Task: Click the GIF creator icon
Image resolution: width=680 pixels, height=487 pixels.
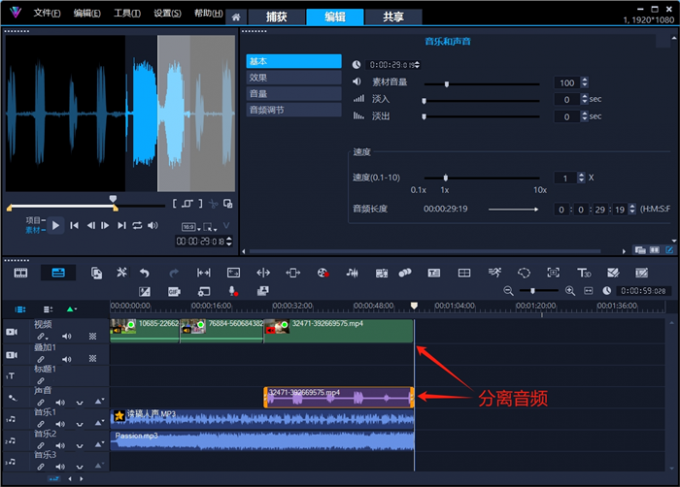Action: [174, 292]
